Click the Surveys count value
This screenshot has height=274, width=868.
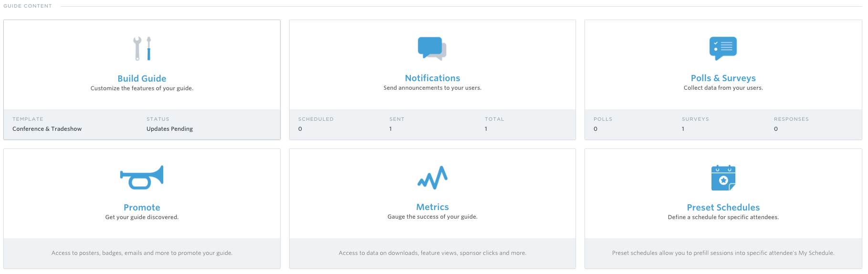tap(683, 129)
